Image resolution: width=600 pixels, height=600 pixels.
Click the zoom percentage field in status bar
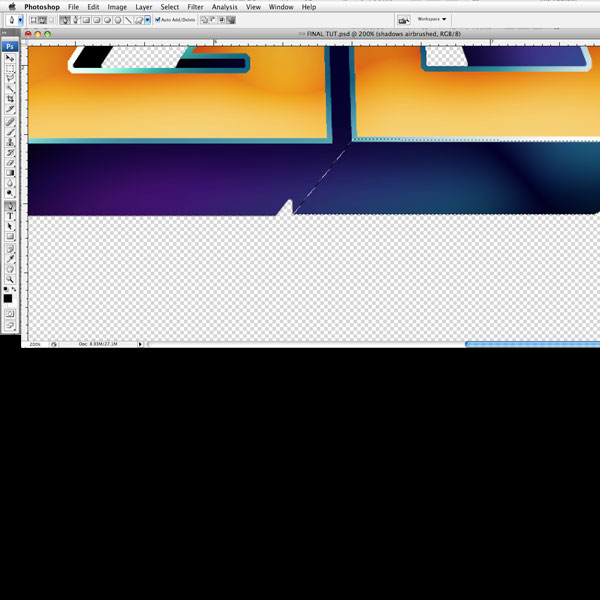click(35, 344)
